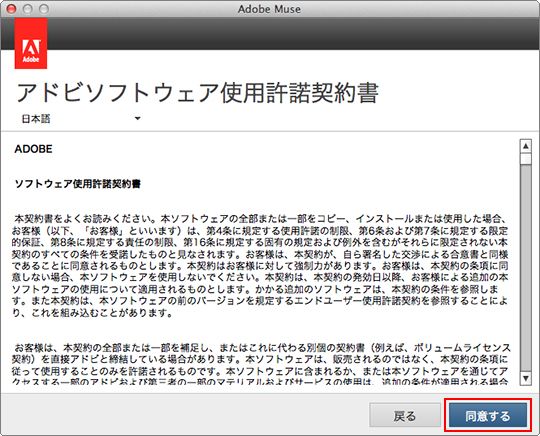This screenshot has height=436, width=540.
Task: Click the Adobe Muse title bar text
Action: 269,9
